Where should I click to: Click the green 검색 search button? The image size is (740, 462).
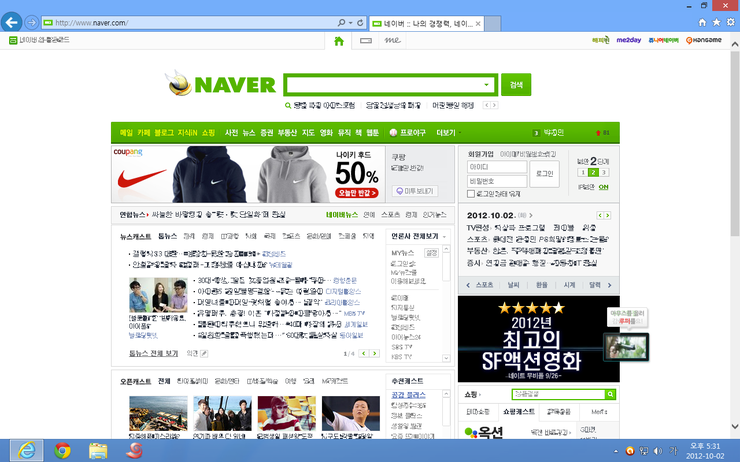pos(516,85)
